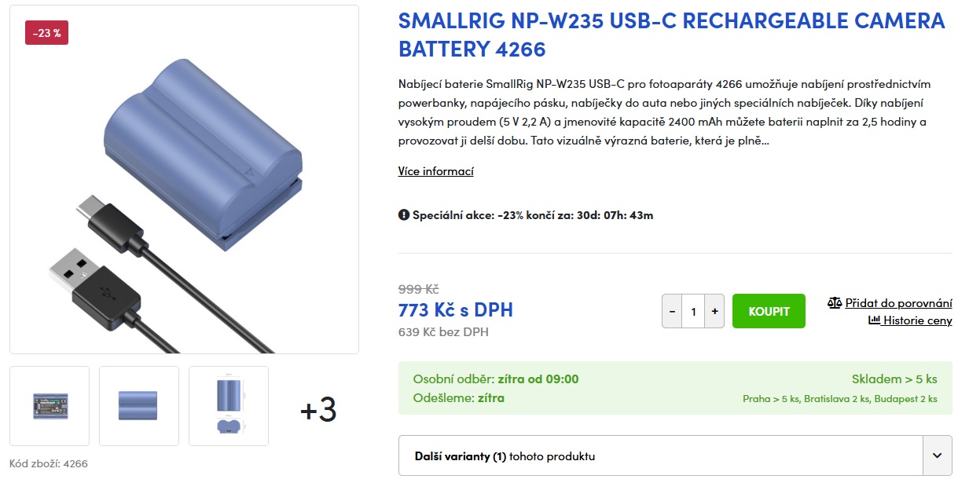Open Historie ceny link
Image resolution: width=980 pixels, height=494 pixels.
pyautogui.click(x=917, y=320)
